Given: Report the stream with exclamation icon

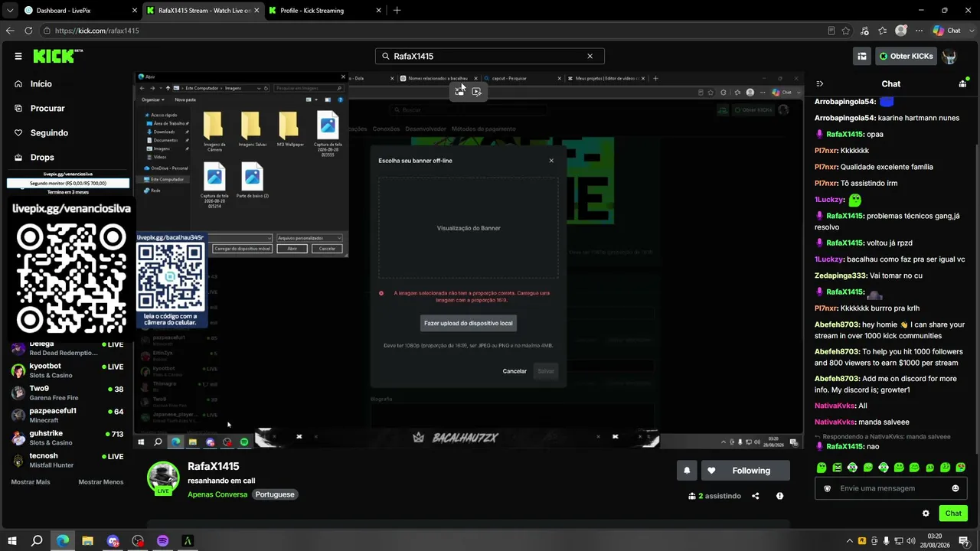Looking at the screenshot, I should click(x=779, y=496).
